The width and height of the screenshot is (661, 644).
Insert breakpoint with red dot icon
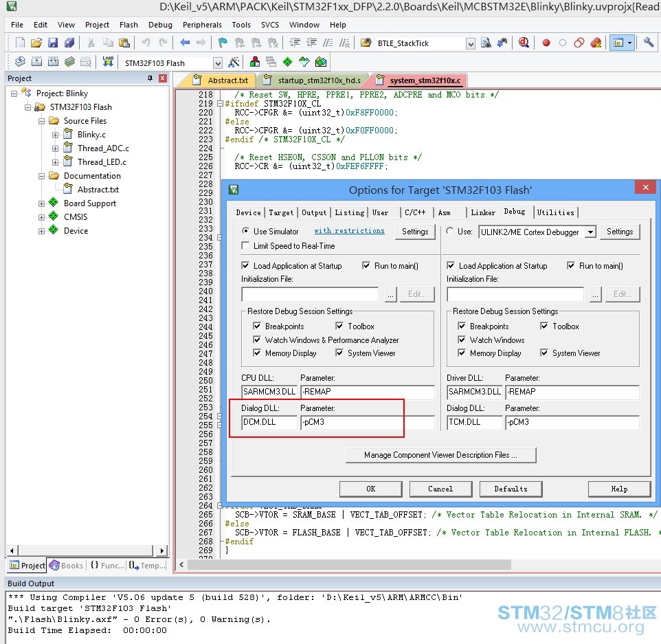click(x=546, y=43)
